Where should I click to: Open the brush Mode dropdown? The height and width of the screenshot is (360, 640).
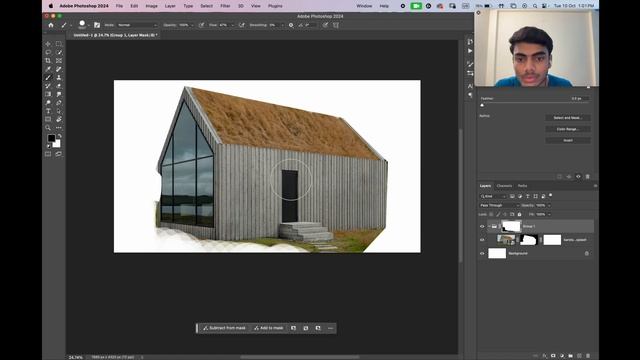[137, 25]
